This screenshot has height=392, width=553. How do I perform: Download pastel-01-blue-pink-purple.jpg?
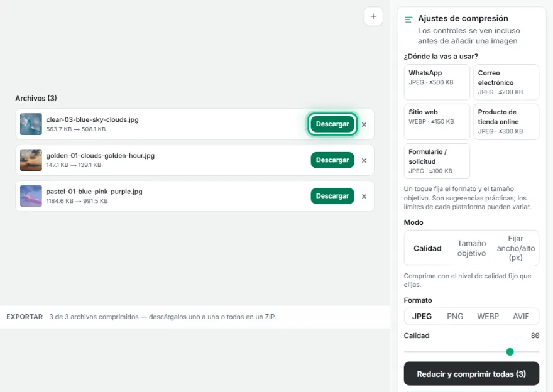click(x=332, y=196)
